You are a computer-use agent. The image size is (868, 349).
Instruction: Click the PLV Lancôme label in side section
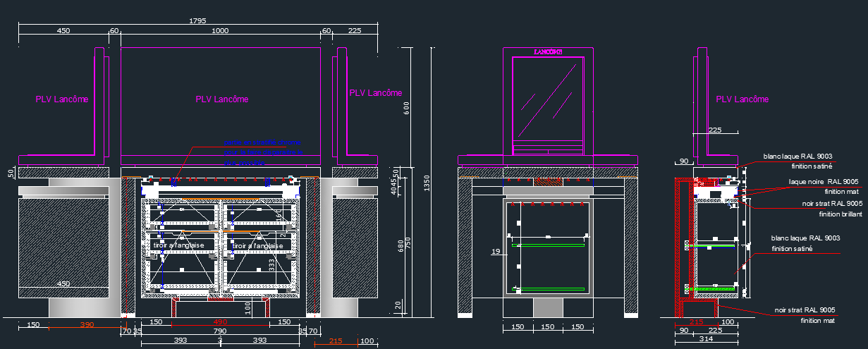[x=742, y=99]
